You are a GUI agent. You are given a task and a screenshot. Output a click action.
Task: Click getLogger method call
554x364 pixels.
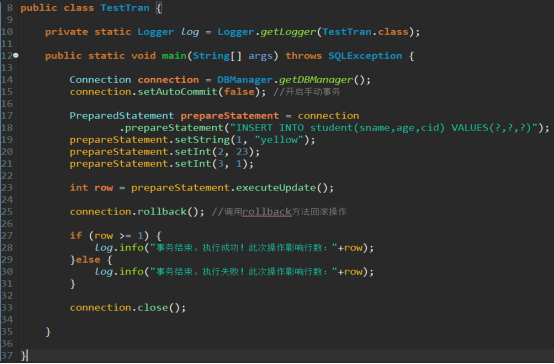(x=288, y=32)
